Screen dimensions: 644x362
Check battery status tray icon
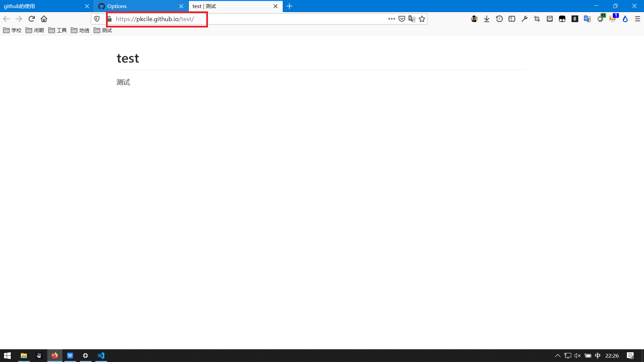pyautogui.click(x=588, y=356)
